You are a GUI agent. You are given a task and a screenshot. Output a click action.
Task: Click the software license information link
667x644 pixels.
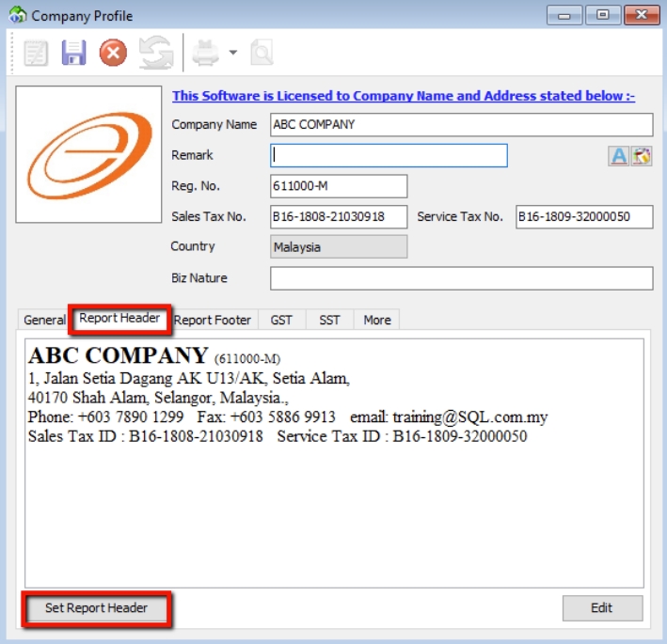click(404, 96)
